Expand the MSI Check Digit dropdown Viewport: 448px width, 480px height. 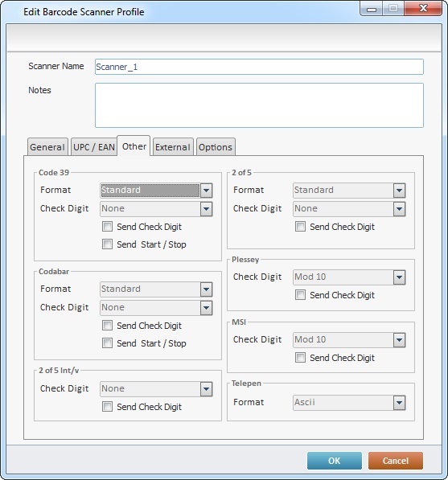(x=349, y=340)
